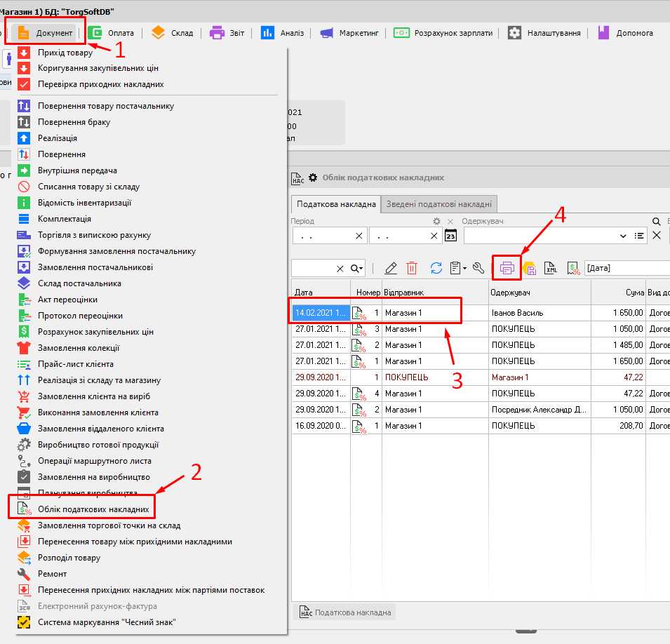Click the wrench settings icon in the toolbar

[x=479, y=268]
